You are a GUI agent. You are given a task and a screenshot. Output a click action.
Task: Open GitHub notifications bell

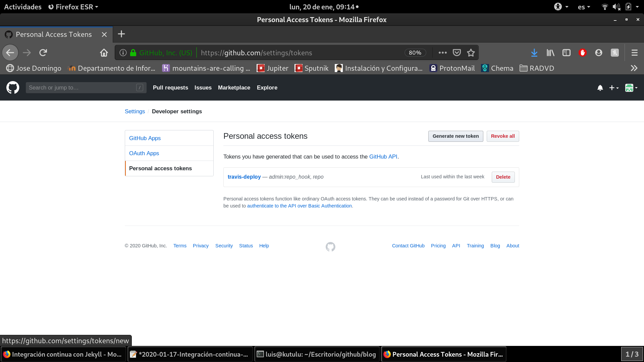click(600, 88)
